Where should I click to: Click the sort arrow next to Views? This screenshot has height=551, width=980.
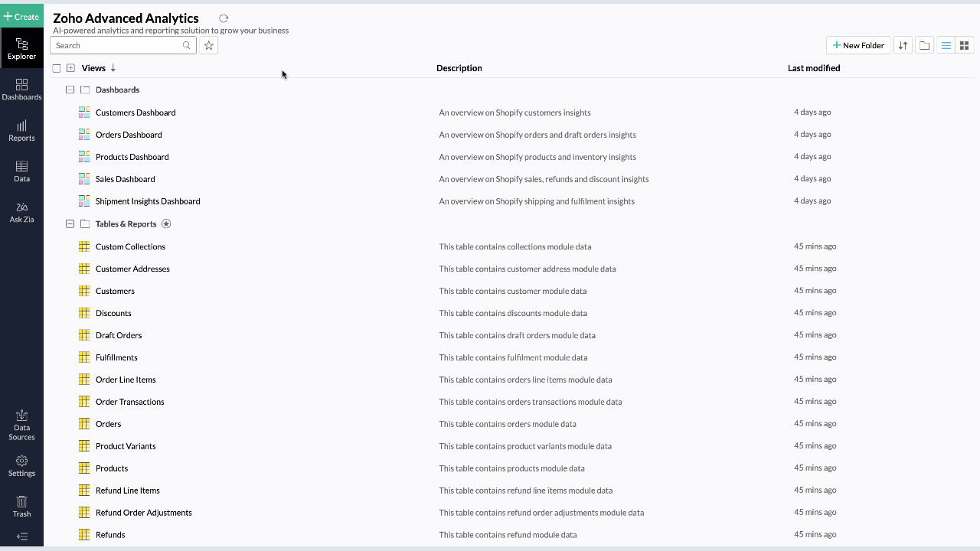[x=113, y=68]
